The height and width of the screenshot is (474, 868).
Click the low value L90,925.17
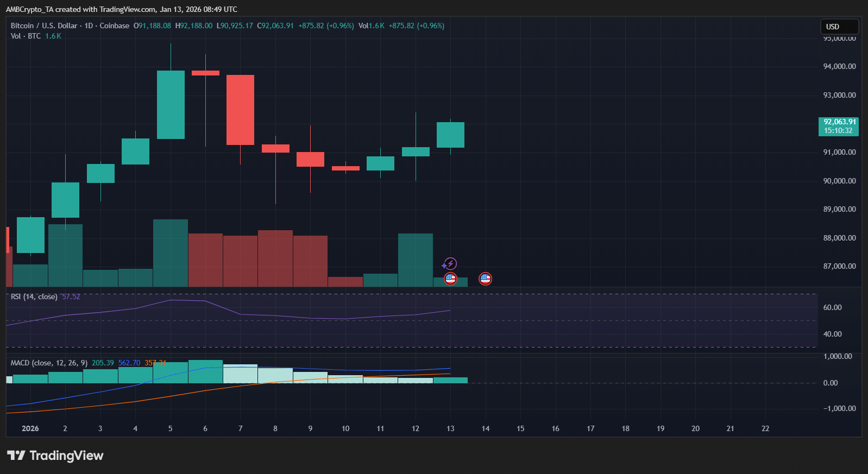[x=235, y=26]
